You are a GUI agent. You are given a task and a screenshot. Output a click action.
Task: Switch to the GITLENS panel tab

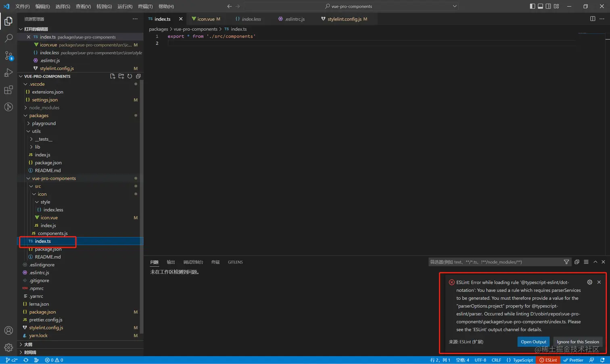click(235, 262)
